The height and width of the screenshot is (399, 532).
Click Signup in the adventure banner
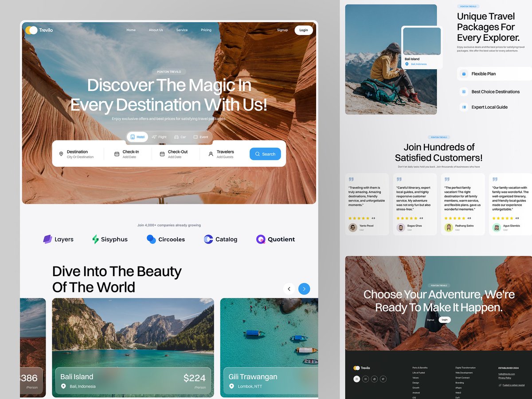[x=430, y=320]
